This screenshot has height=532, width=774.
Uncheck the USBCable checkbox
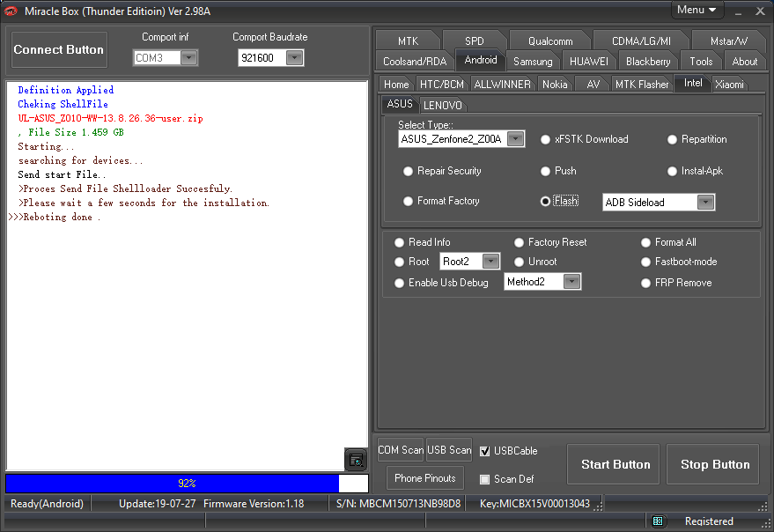click(484, 451)
